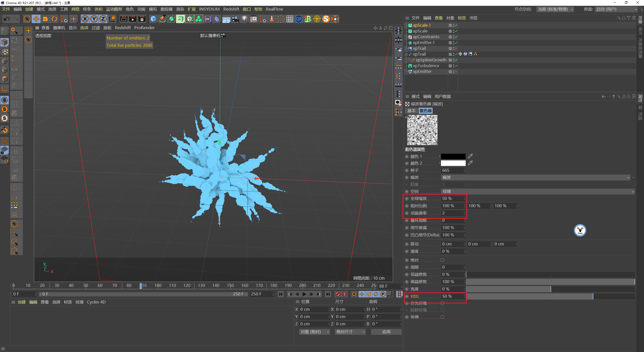Toggle 协调 checkbox
The image size is (644, 352).
442,317
